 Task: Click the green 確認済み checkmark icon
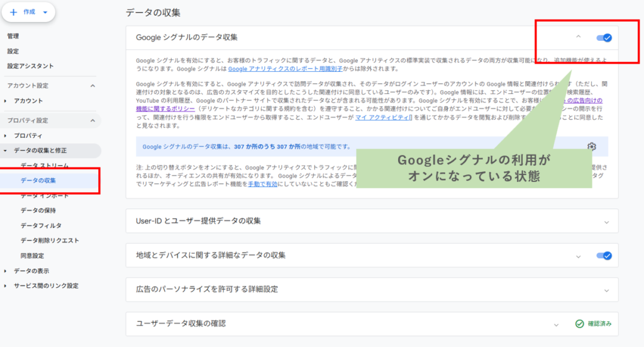click(579, 324)
